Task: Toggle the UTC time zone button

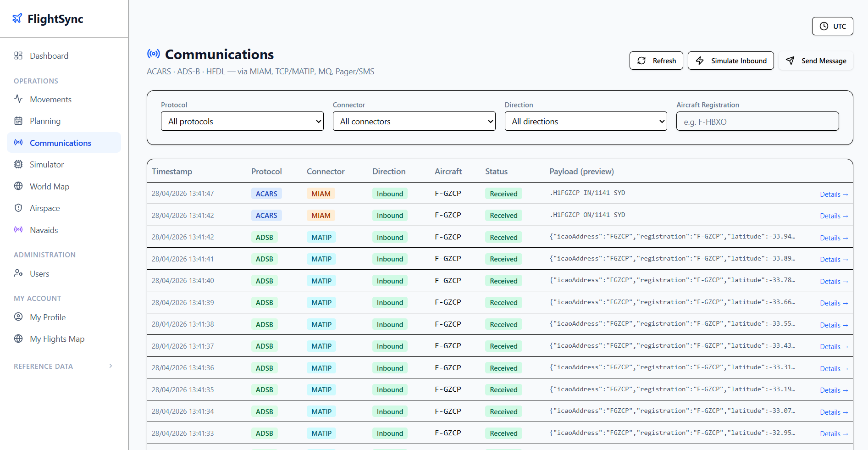Action: 832,26
